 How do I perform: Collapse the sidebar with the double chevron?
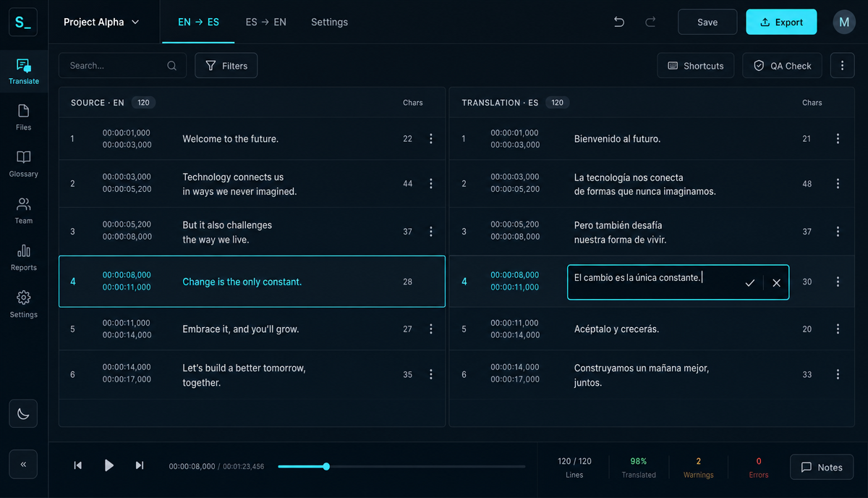click(x=23, y=465)
